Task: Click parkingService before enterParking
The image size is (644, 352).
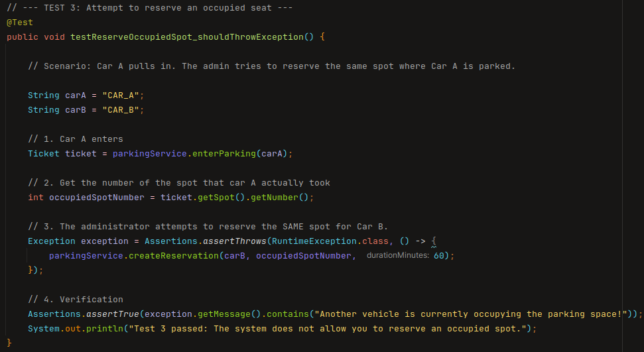Action: coord(150,154)
